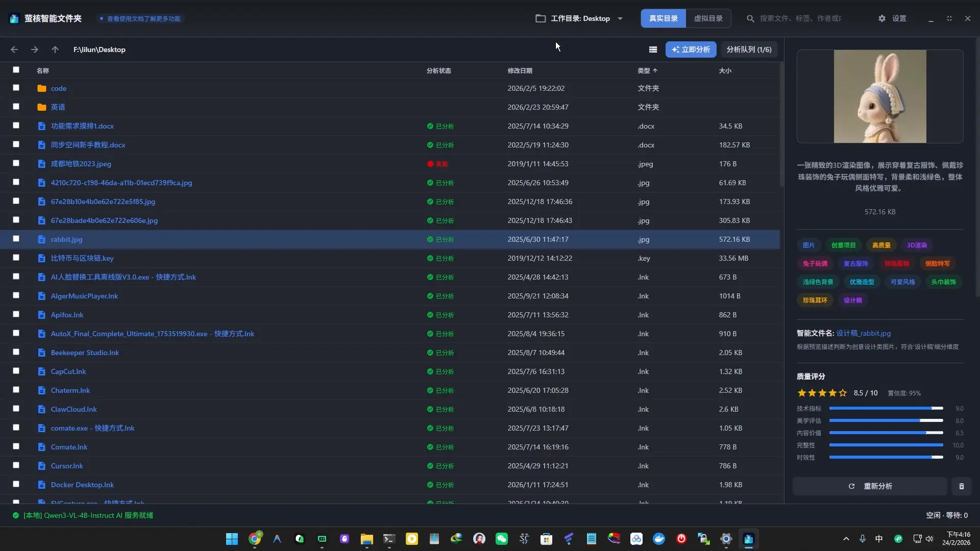Click the 技术指标 score bar
This screenshot has width=980, height=551.
[886, 409]
